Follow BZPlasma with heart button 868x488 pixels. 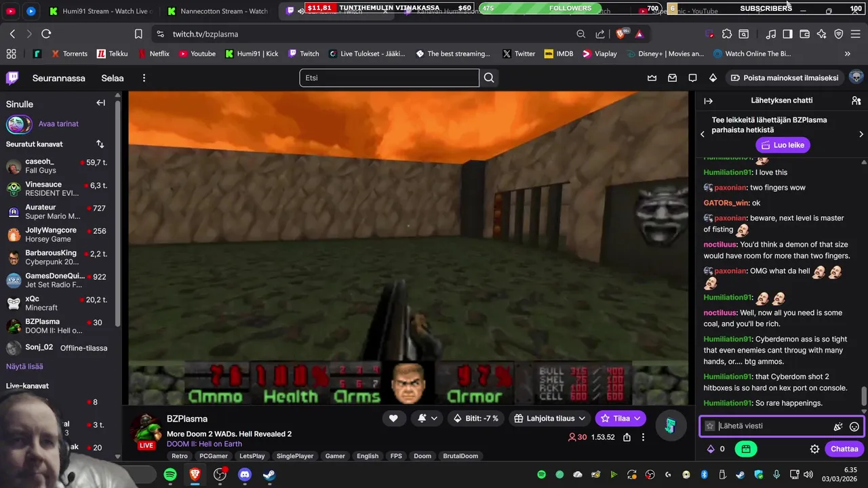pos(393,418)
